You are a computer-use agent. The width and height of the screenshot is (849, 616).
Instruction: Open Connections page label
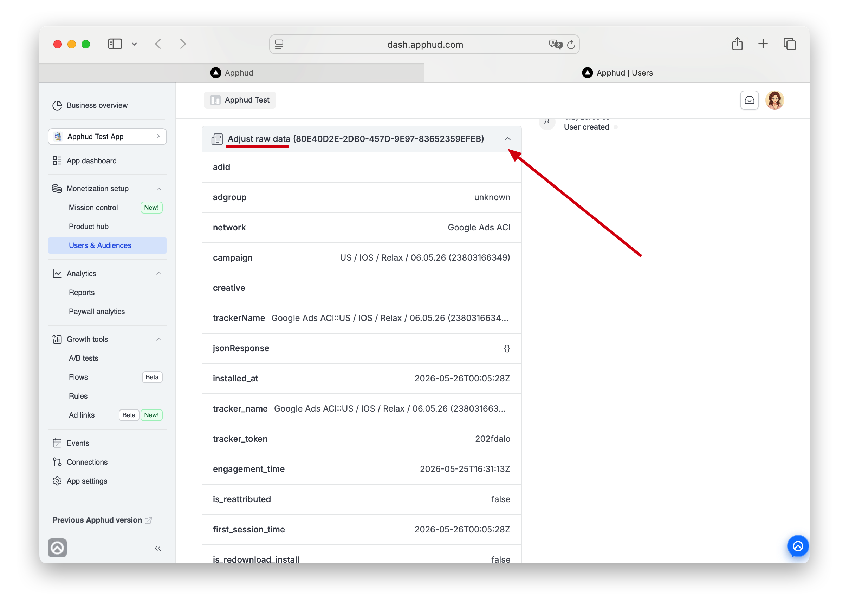(87, 462)
